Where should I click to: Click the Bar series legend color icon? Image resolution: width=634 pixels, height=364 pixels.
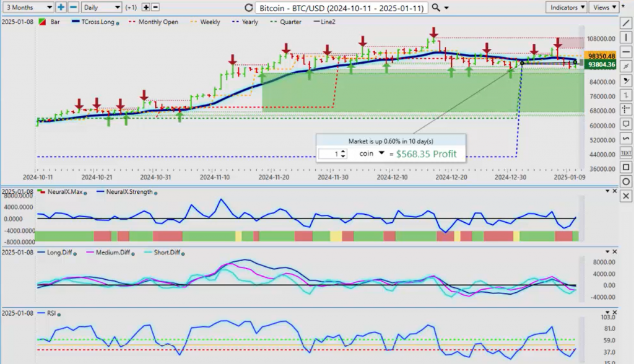pos(42,22)
